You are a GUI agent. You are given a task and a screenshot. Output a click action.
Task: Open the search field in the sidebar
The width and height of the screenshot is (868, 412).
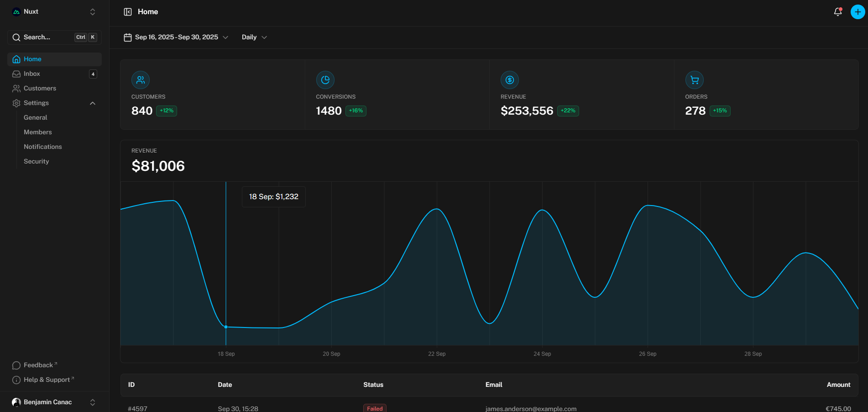coord(54,37)
